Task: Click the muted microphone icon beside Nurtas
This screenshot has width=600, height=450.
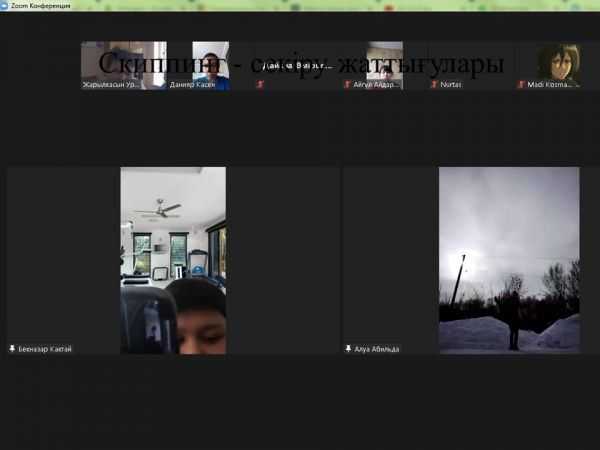Action: pyautogui.click(x=434, y=85)
